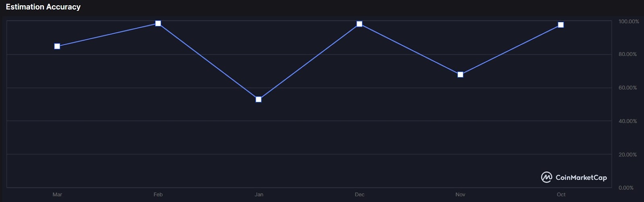Click the 40.00% y-axis label
Image resolution: width=644 pixels, height=202 pixels.
coord(627,121)
